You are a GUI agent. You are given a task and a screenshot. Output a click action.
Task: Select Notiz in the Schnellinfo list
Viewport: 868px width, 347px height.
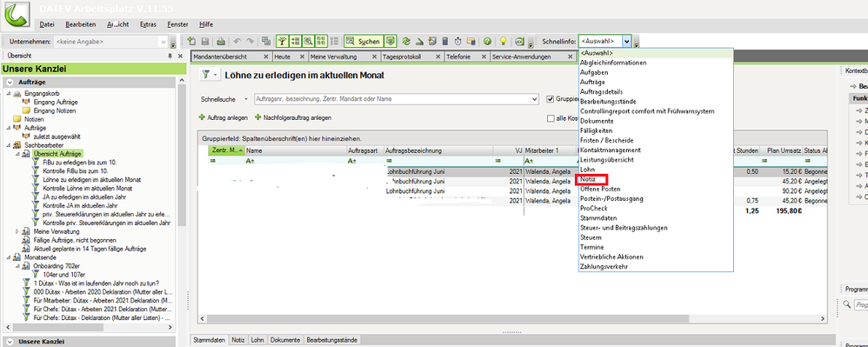[x=588, y=180]
